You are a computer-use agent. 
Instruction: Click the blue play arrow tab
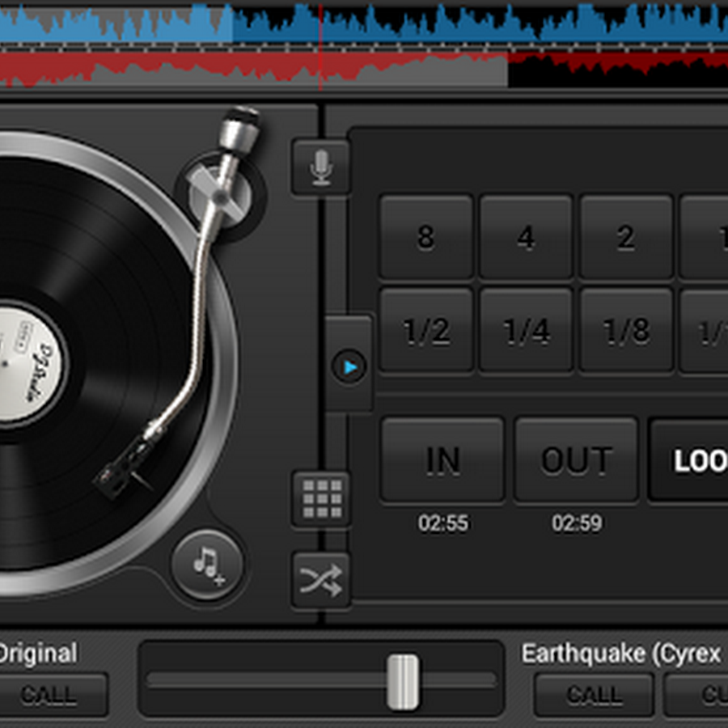(349, 366)
